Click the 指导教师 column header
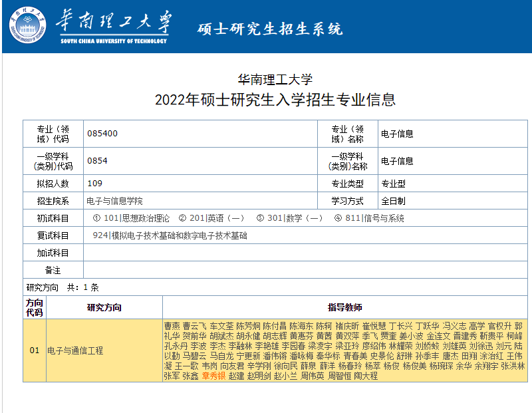The image size is (532, 413). 345,307
